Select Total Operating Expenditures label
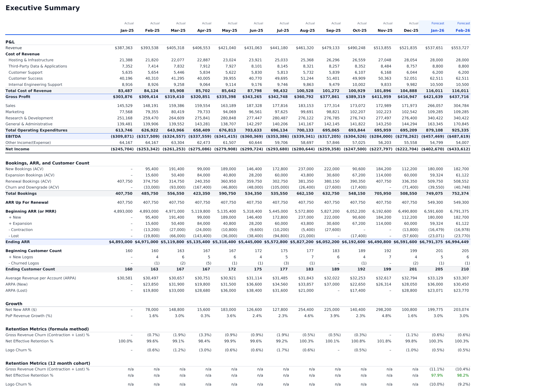Viewport: 534px width, 392px height. coord(36,130)
